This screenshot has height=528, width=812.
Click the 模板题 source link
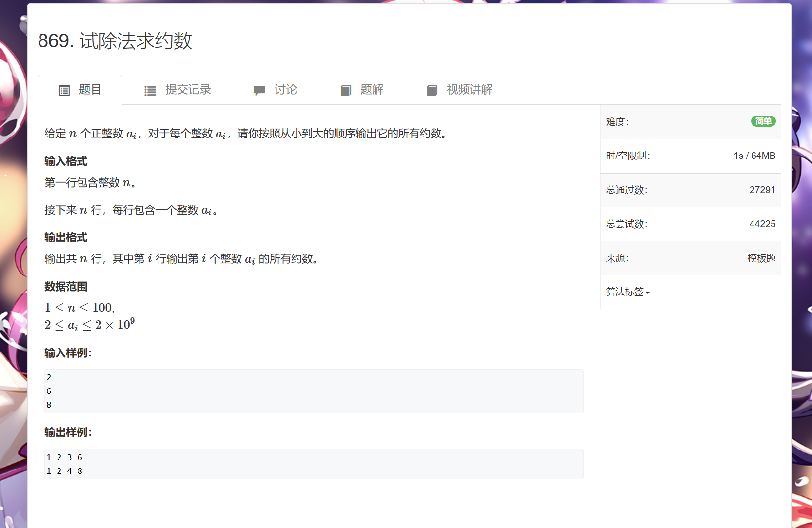pos(761,258)
